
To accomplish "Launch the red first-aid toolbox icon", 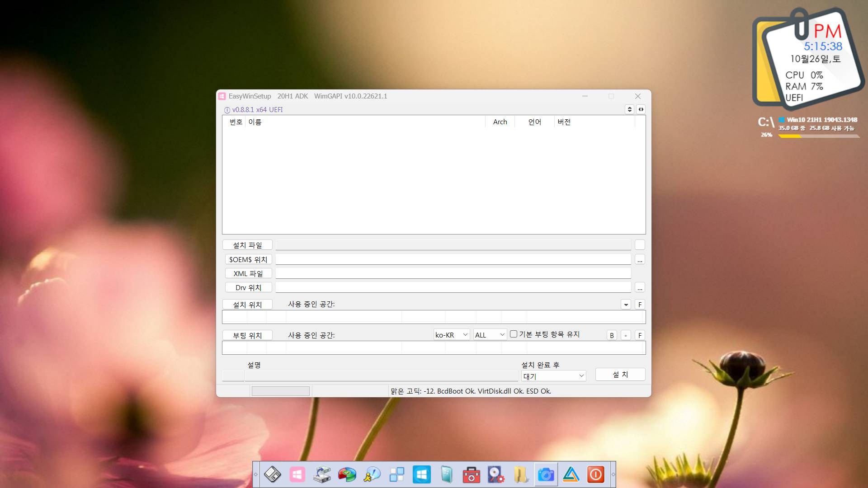I will [x=471, y=474].
